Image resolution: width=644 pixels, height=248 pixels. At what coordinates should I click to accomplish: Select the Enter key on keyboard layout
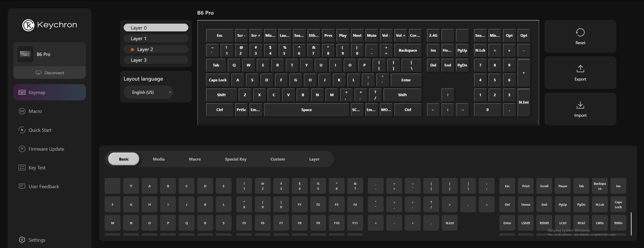coord(406,80)
